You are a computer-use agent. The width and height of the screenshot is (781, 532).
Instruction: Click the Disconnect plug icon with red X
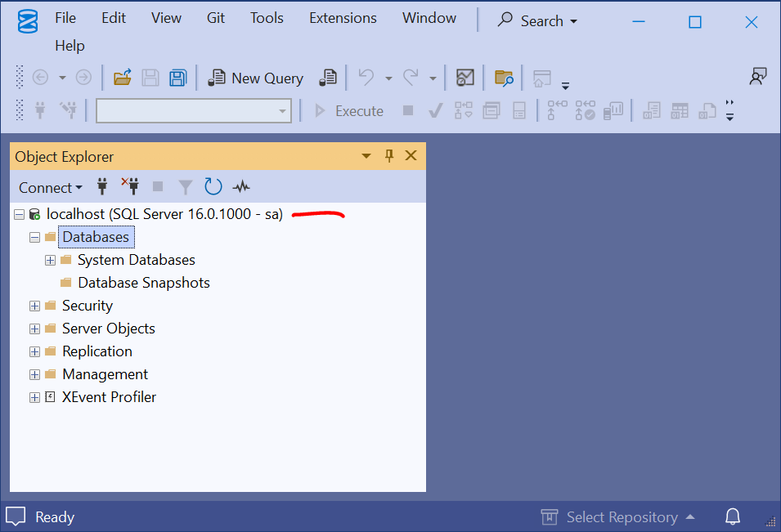pyautogui.click(x=130, y=187)
